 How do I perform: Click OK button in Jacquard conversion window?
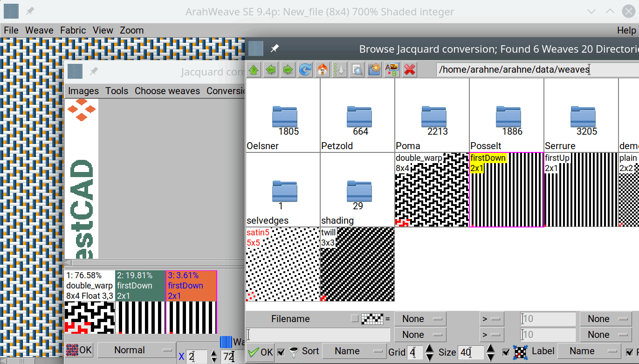(79, 350)
